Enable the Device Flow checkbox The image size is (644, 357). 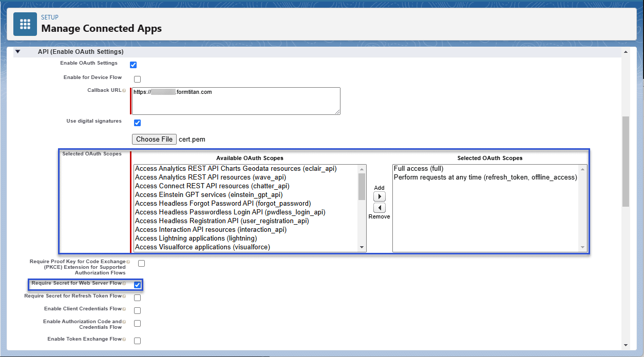tap(137, 79)
